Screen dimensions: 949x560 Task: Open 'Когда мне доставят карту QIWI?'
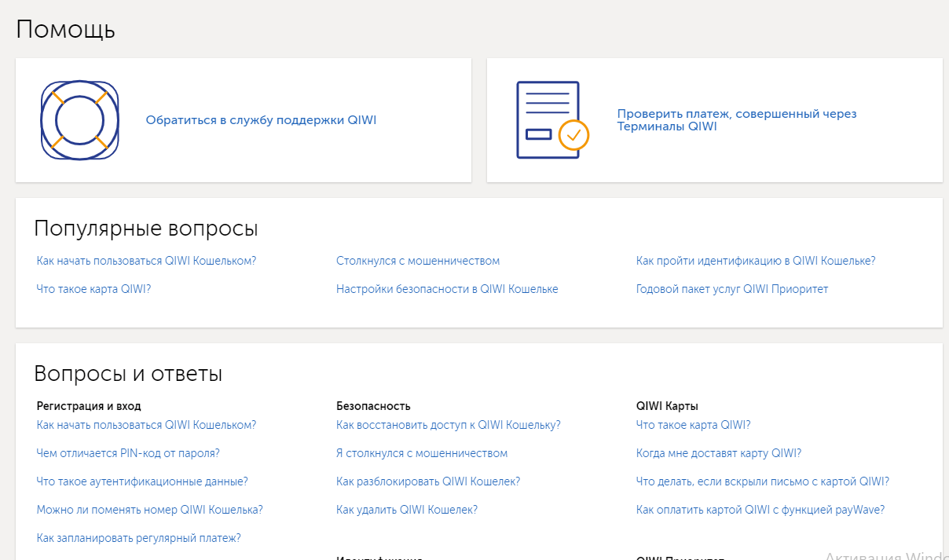click(x=719, y=453)
